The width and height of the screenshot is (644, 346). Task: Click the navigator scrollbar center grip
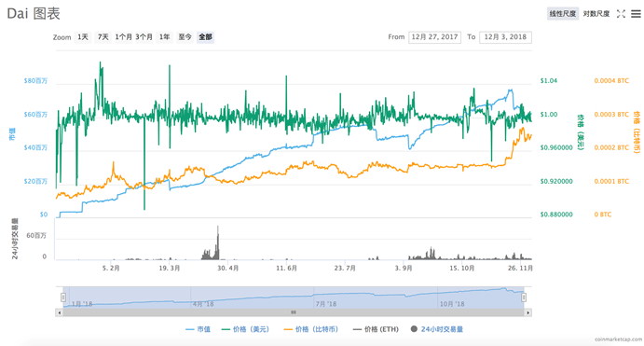pyautogui.click(x=294, y=312)
